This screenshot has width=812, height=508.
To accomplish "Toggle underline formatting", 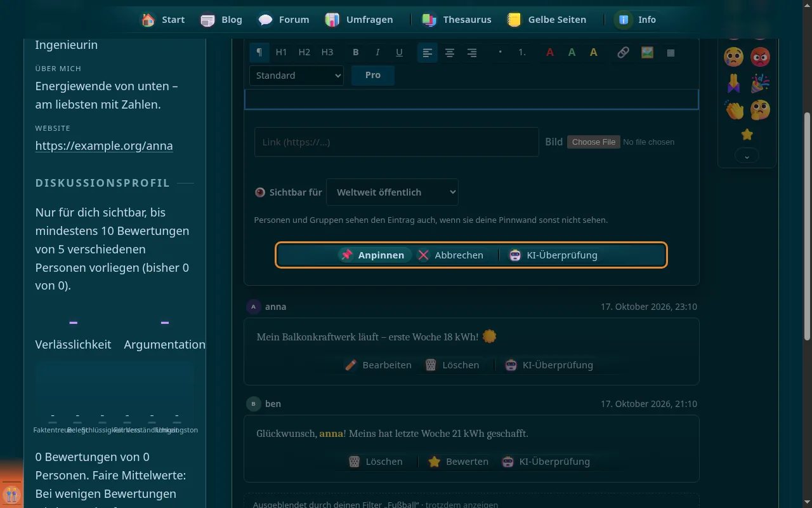I will [399, 53].
